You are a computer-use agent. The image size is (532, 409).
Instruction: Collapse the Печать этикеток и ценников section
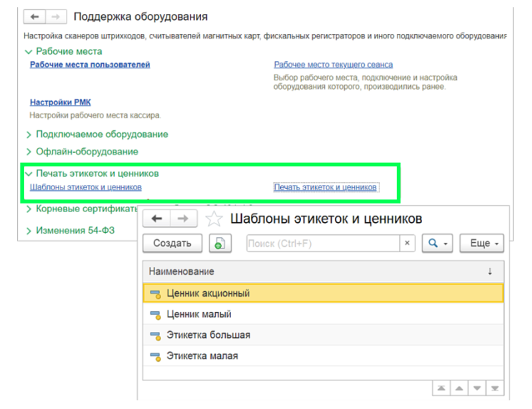pyautogui.click(x=29, y=174)
